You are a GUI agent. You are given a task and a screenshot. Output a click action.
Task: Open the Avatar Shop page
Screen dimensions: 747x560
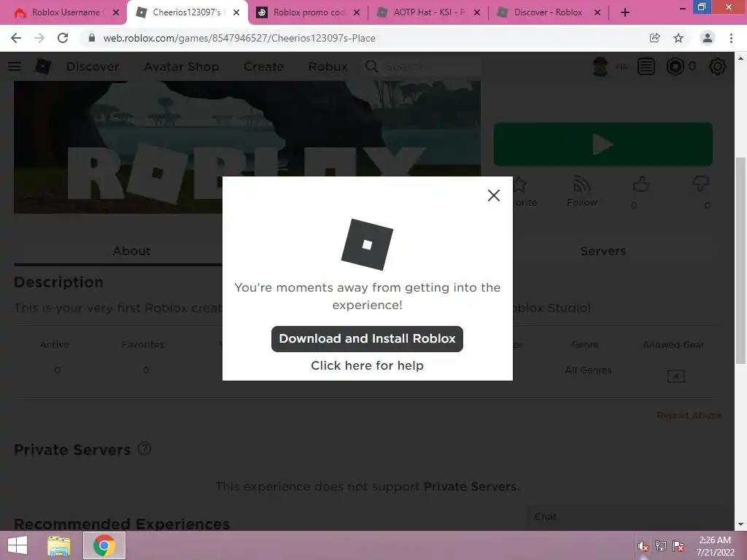182,66
